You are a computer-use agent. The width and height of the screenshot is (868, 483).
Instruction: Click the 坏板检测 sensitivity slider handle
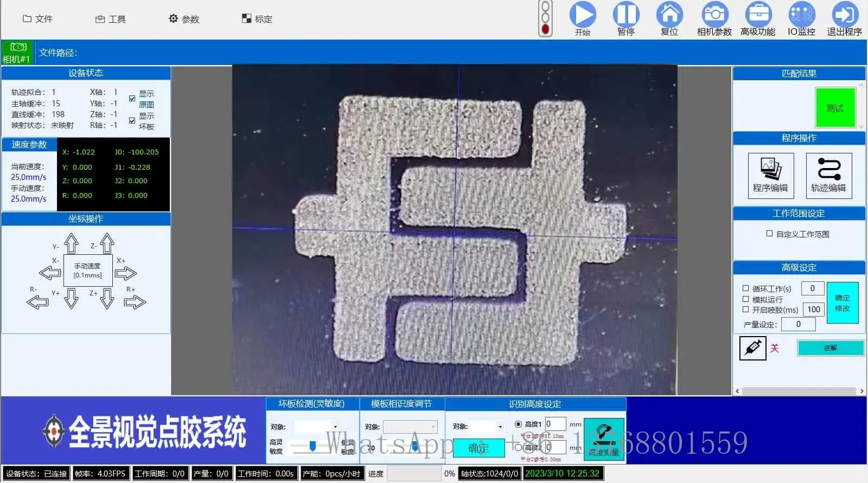(312, 446)
